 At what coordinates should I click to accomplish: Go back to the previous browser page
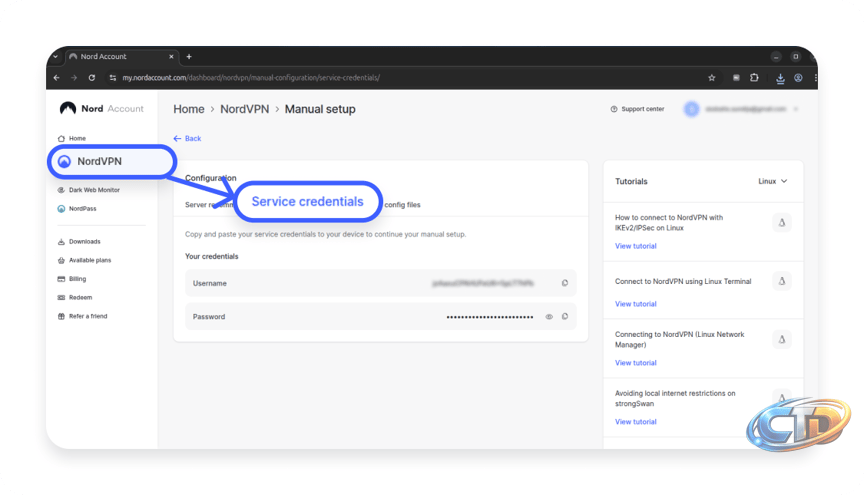coord(57,78)
